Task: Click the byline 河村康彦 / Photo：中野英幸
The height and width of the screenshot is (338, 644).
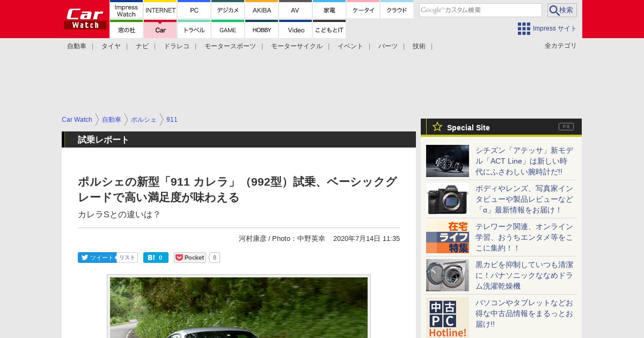Action: coord(282,239)
